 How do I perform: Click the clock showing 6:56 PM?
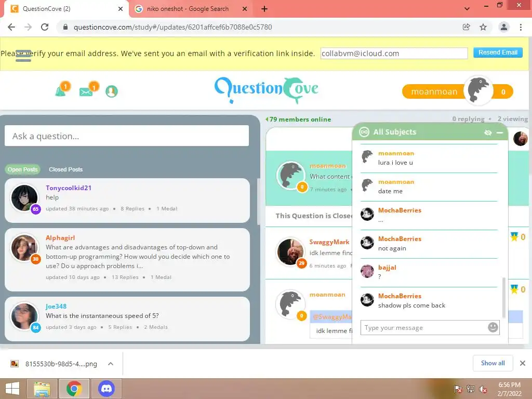[509, 389]
